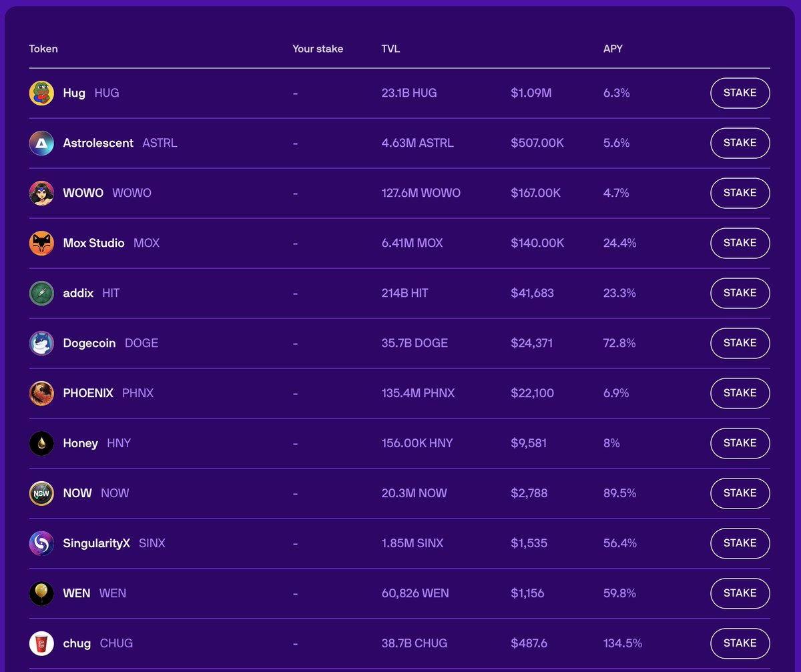Click STAKE for addix HIT
Image resolution: width=801 pixels, height=672 pixels.
740,293
